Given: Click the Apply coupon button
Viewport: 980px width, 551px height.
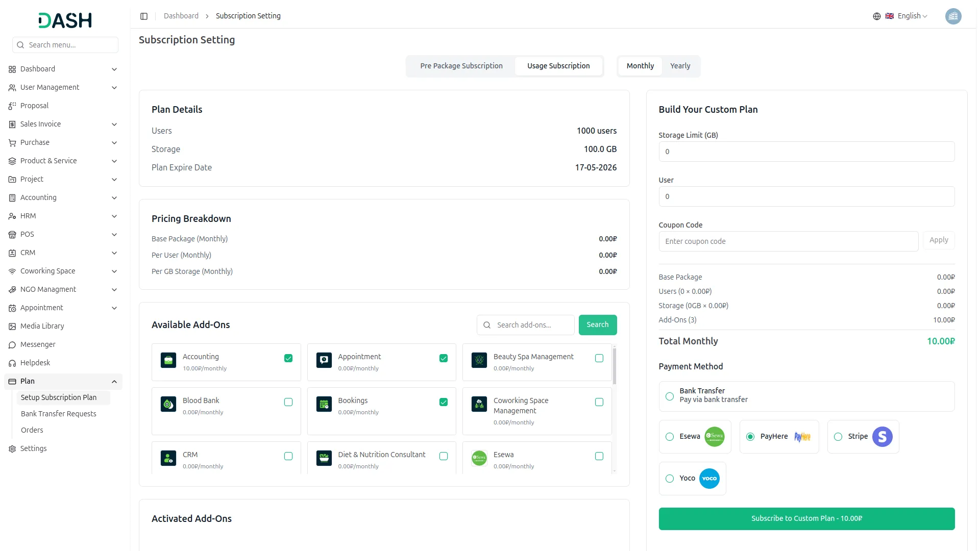Looking at the screenshot, I should (x=939, y=240).
